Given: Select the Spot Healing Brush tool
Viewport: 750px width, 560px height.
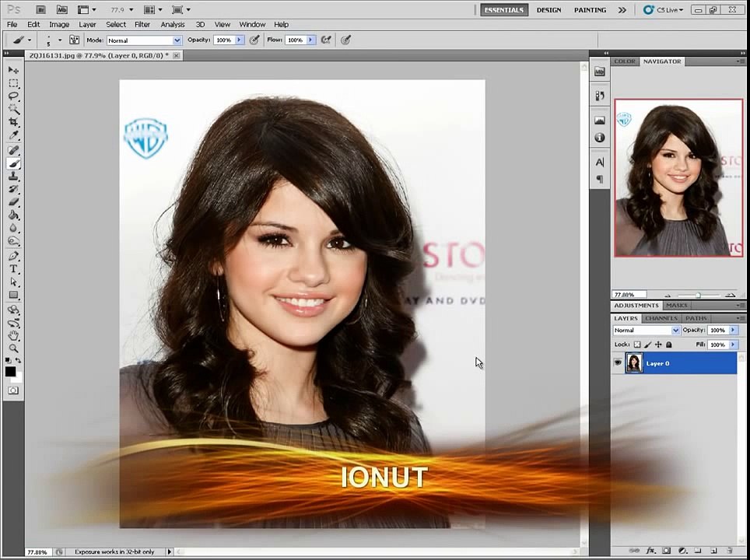Looking at the screenshot, I should (13, 151).
